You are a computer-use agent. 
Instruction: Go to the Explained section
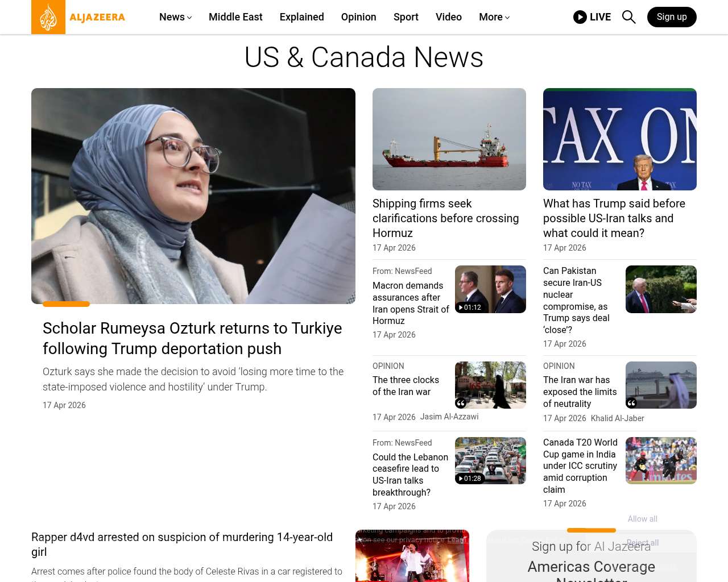coord(302,17)
